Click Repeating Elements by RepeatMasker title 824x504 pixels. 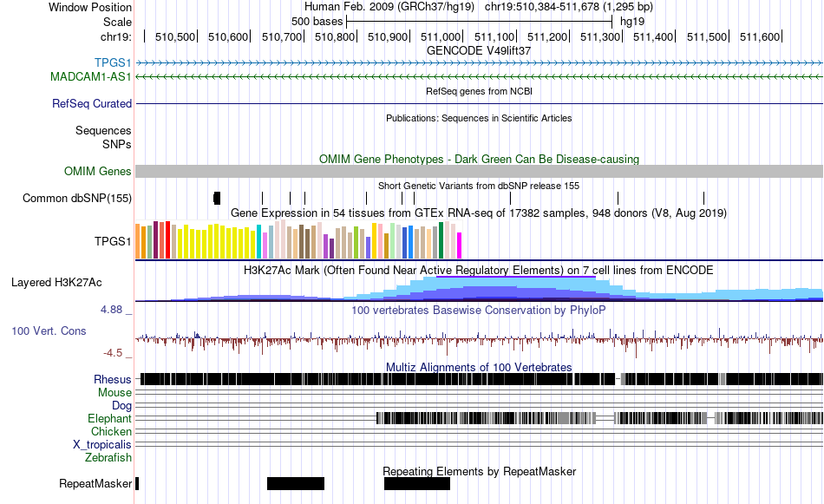[x=479, y=471]
